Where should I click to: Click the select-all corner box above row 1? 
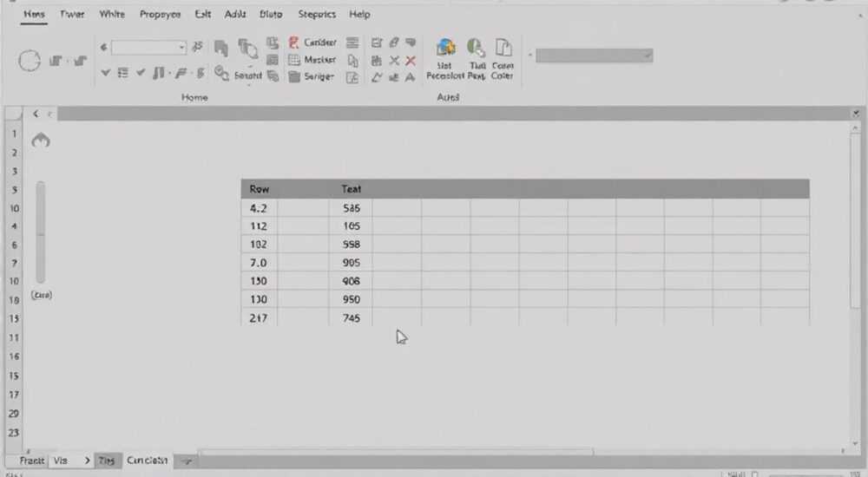[13, 114]
